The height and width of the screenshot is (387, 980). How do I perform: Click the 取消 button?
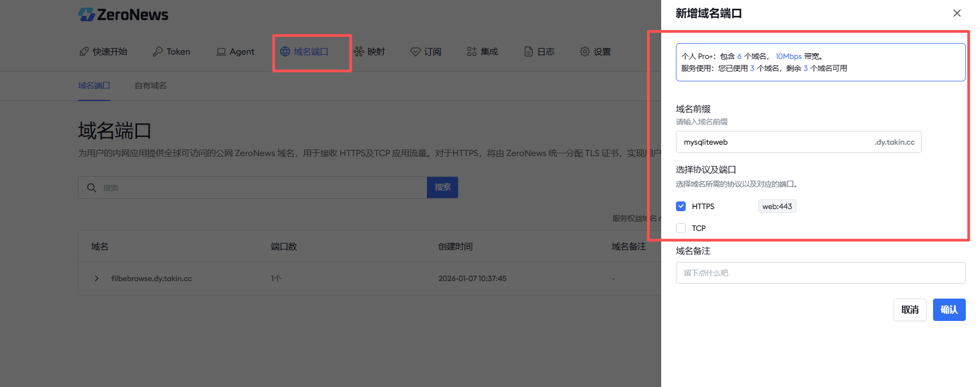910,309
